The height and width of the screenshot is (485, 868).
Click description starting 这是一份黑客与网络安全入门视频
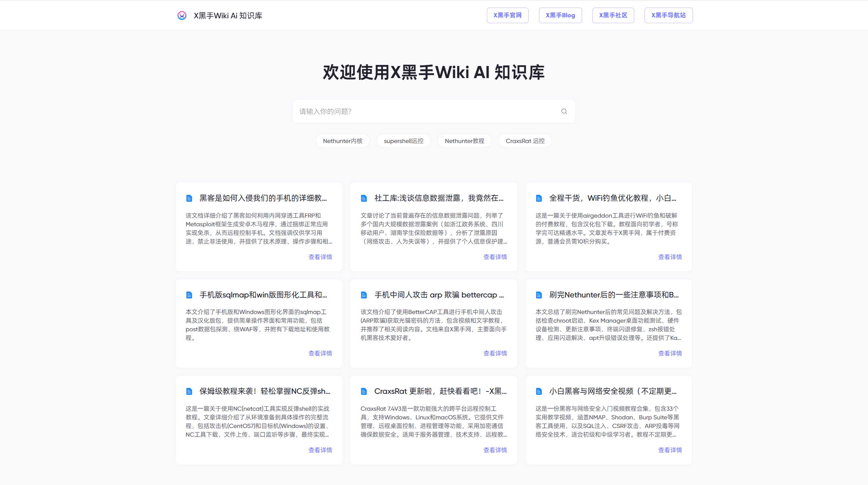click(x=608, y=421)
